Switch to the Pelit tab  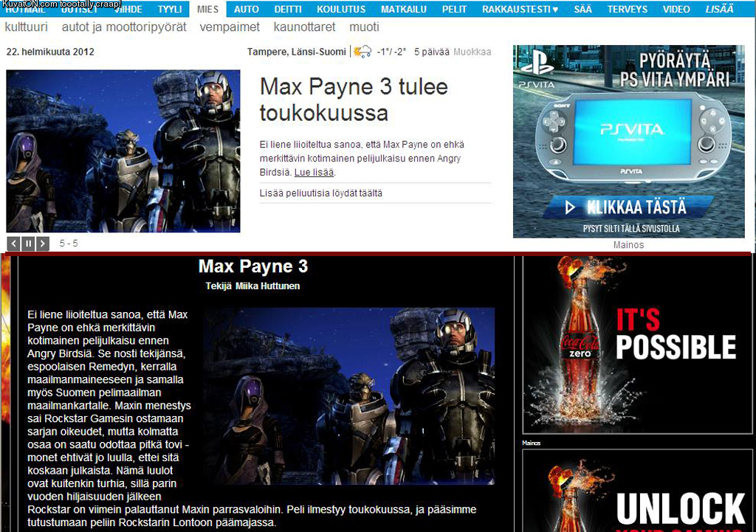click(454, 10)
